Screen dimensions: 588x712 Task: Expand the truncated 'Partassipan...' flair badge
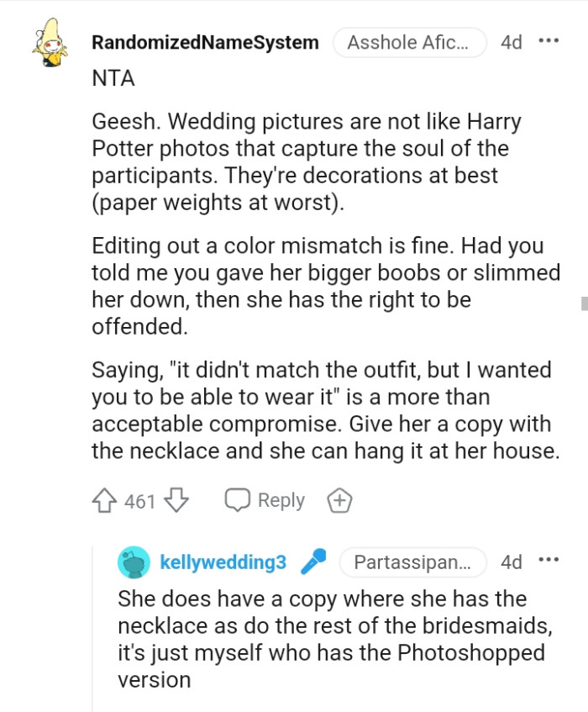click(x=413, y=562)
